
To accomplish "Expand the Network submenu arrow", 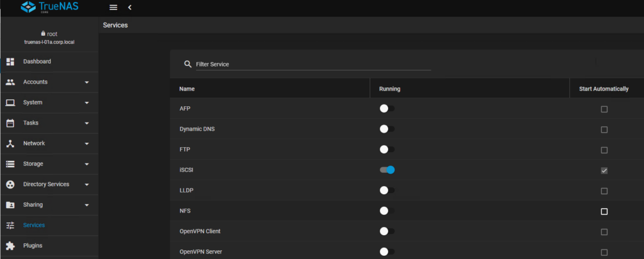I will 87,144.
